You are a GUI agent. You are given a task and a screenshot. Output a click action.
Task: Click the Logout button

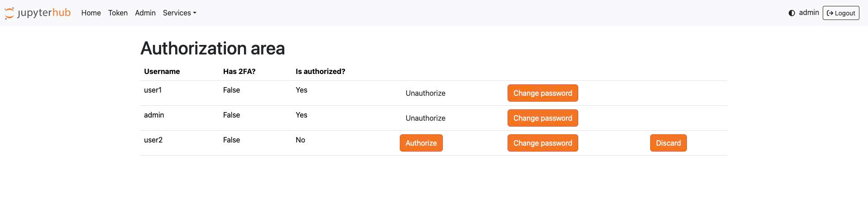point(840,13)
